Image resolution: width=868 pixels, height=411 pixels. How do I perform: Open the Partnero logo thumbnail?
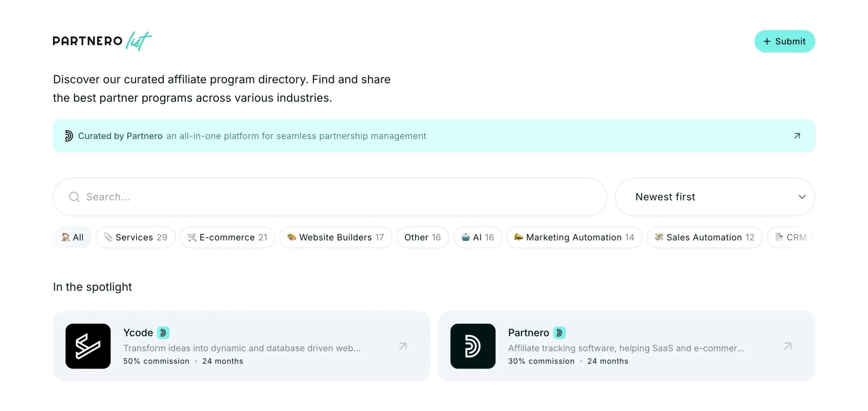[x=473, y=346]
